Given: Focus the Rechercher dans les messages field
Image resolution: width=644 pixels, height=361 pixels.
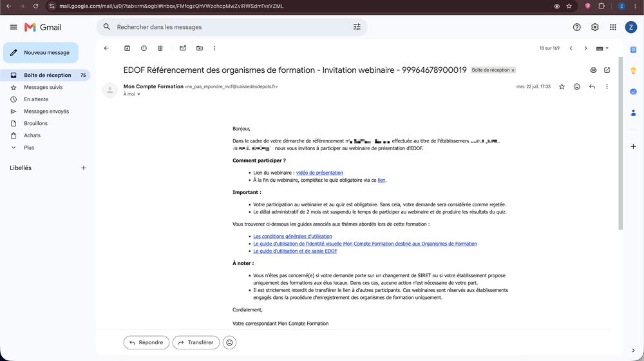Looking at the screenshot, I should point(232,27).
